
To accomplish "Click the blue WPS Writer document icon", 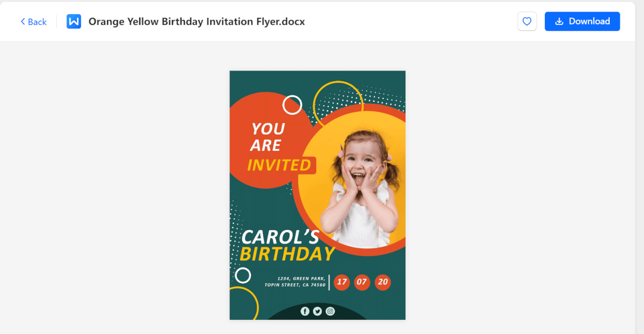I will (x=74, y=22).
